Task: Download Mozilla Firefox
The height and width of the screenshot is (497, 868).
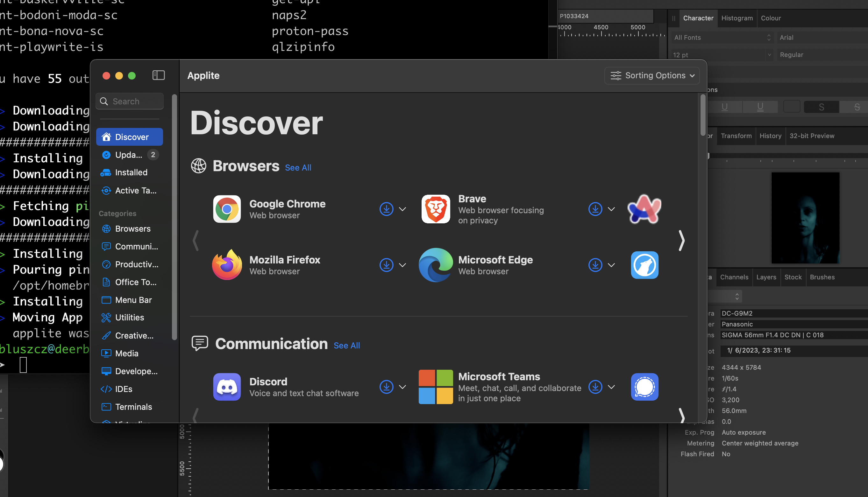Action: point(386,265)
